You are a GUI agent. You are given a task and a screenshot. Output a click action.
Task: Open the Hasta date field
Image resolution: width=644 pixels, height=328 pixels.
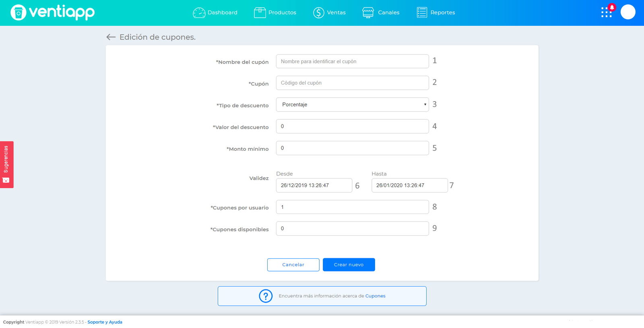(x=409, y=185)
